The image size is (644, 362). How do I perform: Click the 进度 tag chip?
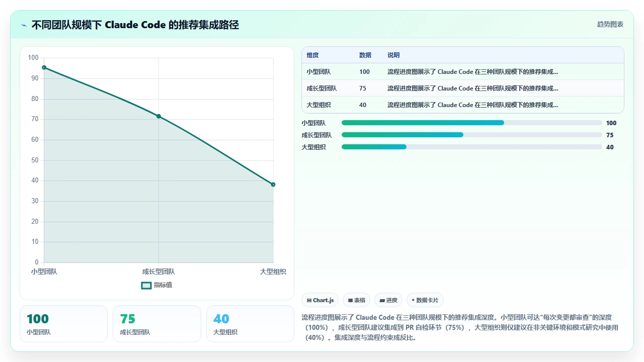tap(388, 300)
